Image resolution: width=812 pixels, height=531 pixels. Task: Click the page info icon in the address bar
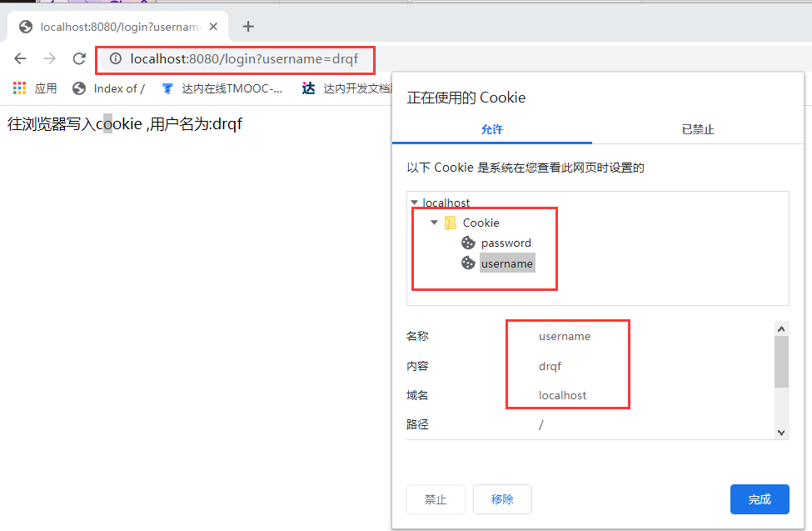[116, 59]
